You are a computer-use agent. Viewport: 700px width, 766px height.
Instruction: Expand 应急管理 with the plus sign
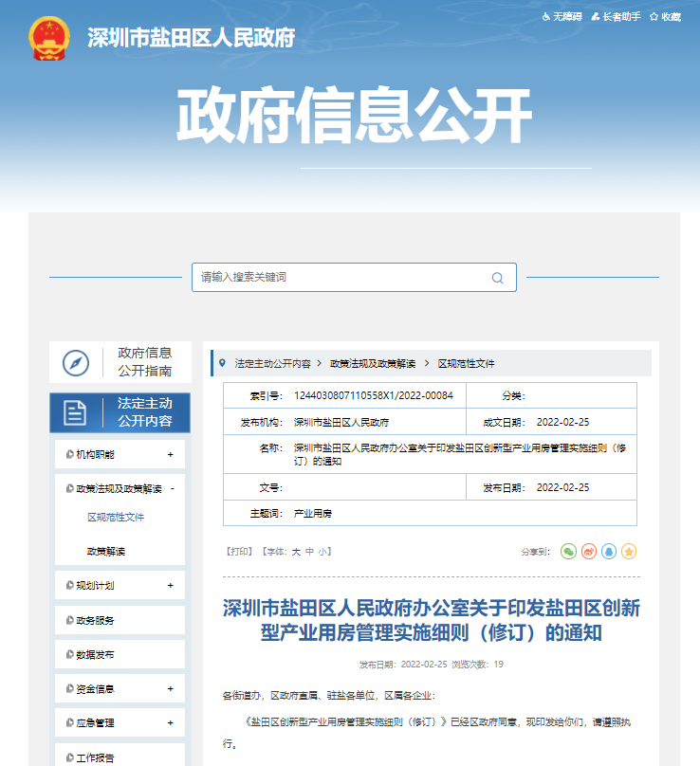coord(170,723)
